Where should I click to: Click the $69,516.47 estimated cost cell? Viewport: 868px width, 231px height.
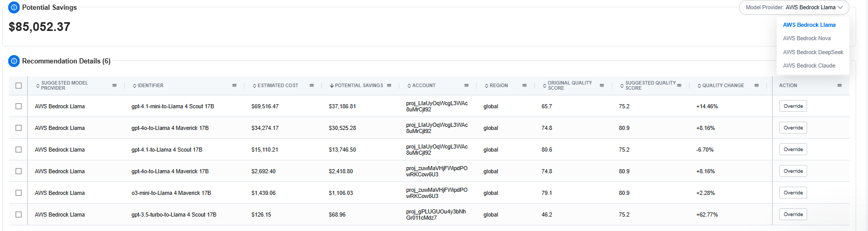(265, 106)
